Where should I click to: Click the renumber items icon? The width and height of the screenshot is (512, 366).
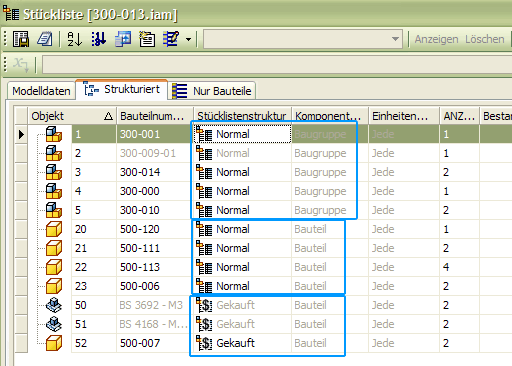[x=99, y=39]
